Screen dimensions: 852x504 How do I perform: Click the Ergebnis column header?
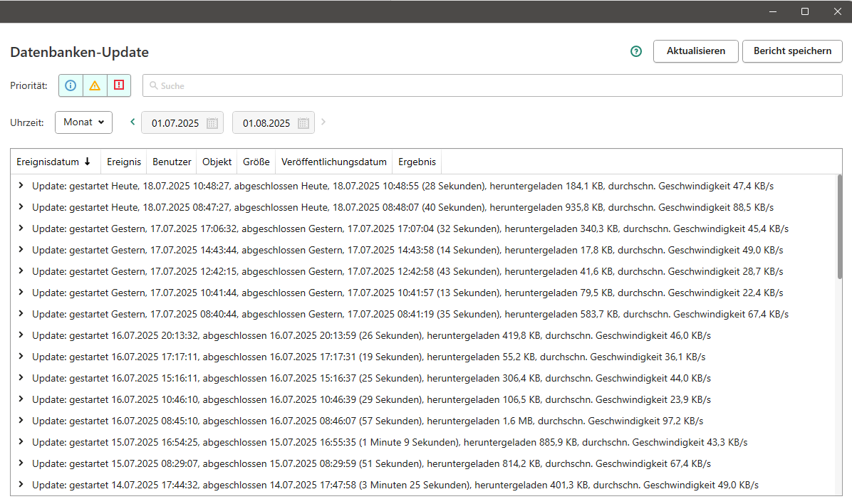point(417,162)
